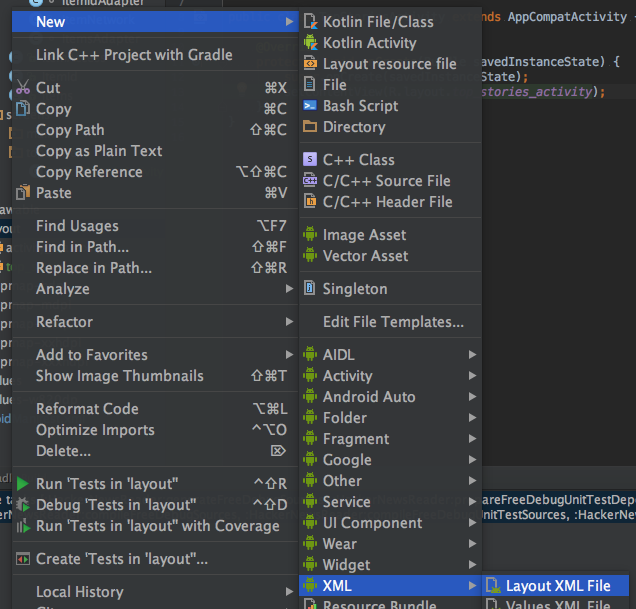Choose Find in Path...

(155, 247)
